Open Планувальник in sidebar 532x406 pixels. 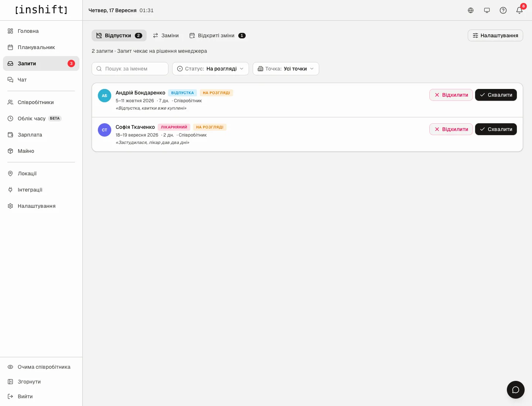coord(41,47)
